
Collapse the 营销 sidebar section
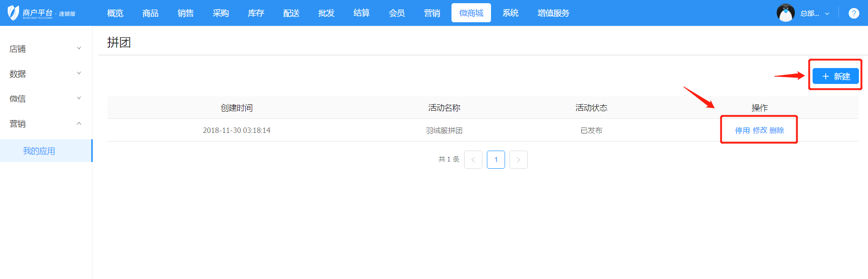point(45,123)
